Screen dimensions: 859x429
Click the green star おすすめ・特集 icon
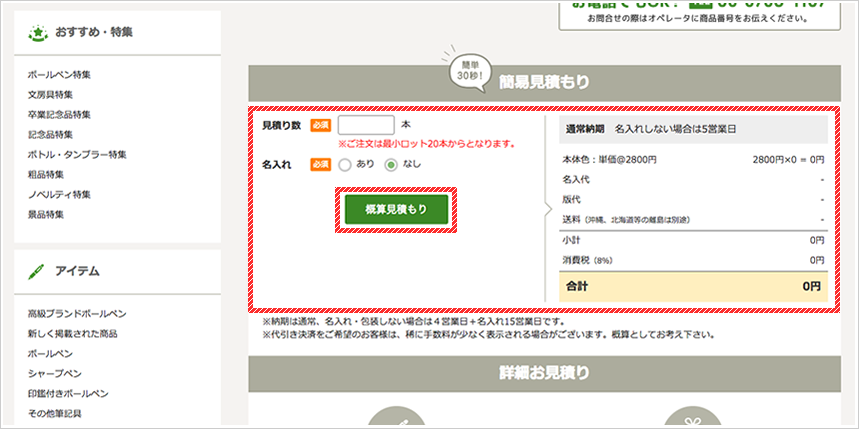coord(37,33)
